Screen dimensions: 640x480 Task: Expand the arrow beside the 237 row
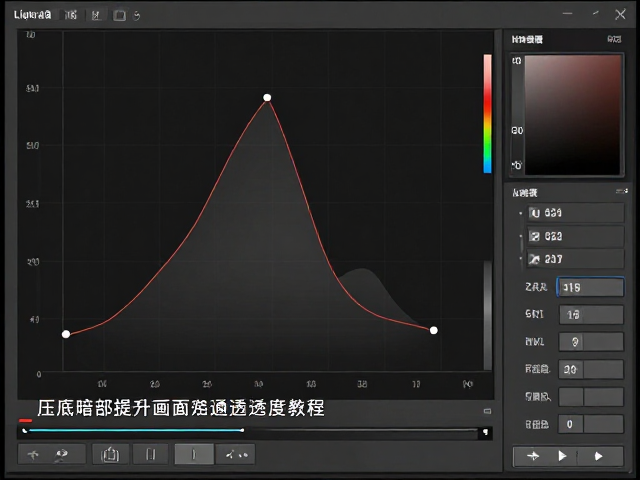520,258
